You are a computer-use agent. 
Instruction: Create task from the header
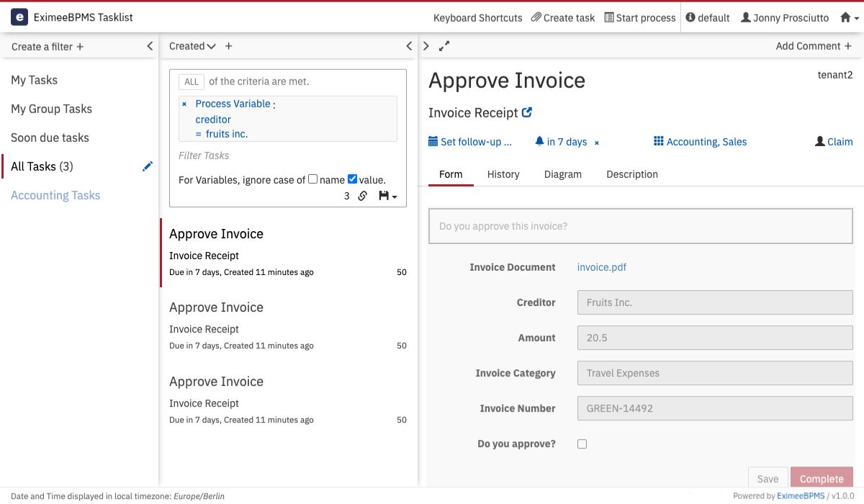point(563,18)
